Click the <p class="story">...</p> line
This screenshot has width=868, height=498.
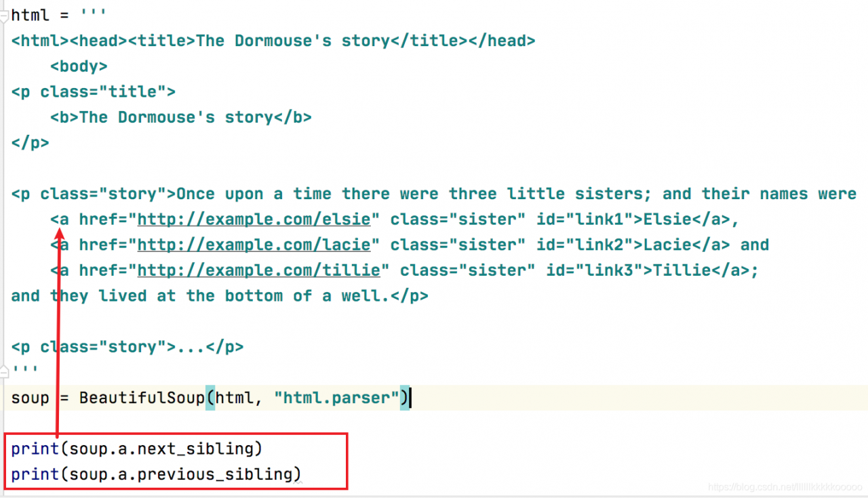click(127, 347)
